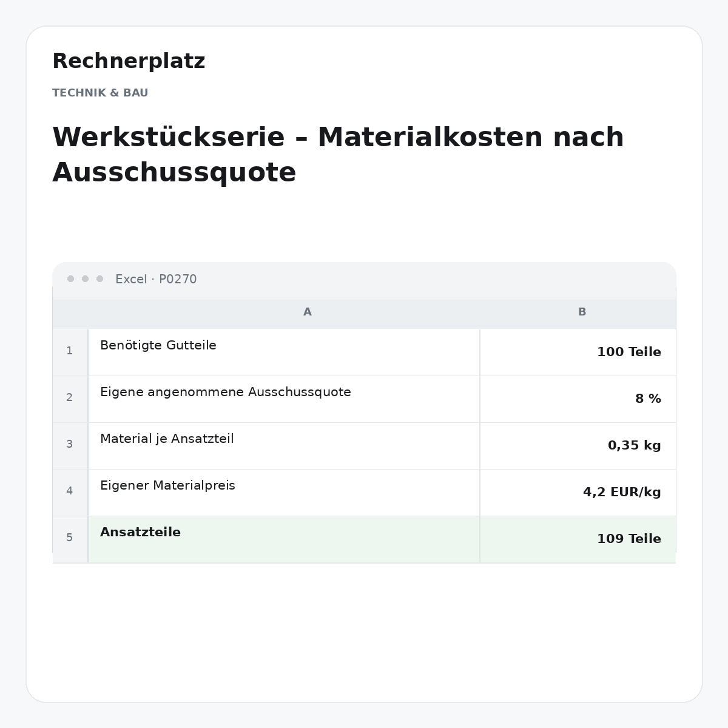This screenshot has width=728, height=728.
Task: Click cell 'Eigener Materialpreis'
Action: [x=284, y=492]
